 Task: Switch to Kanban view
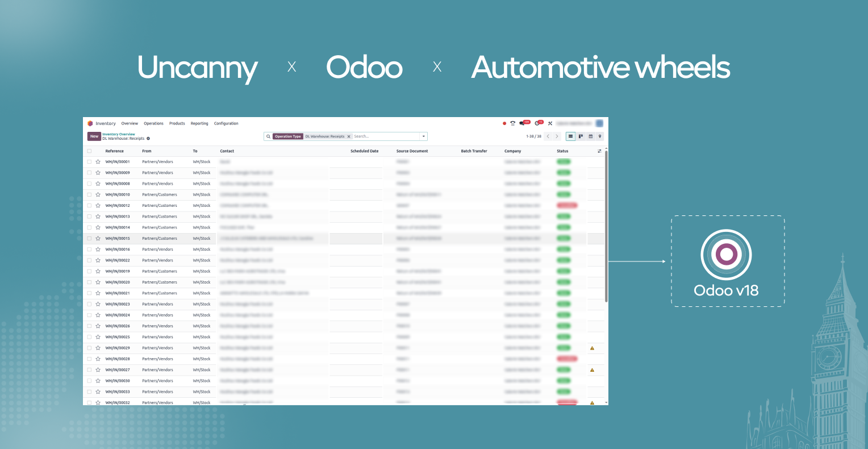pos(581,136)
